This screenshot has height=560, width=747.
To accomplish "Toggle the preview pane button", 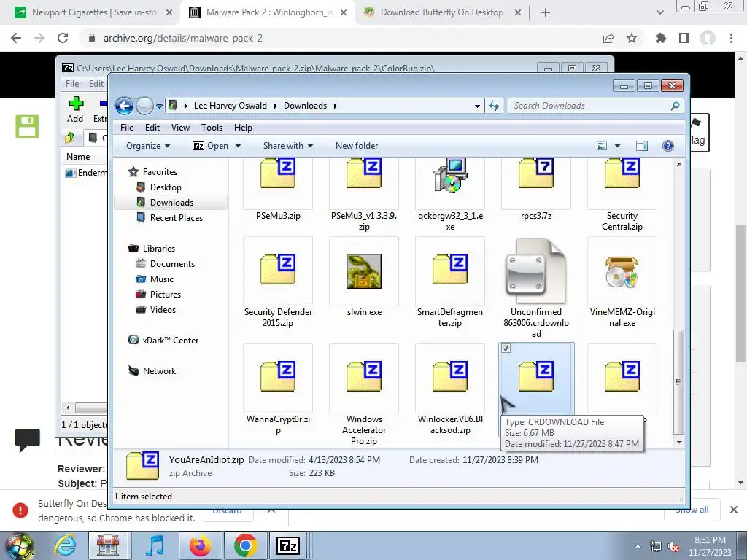I will (642, 146).
